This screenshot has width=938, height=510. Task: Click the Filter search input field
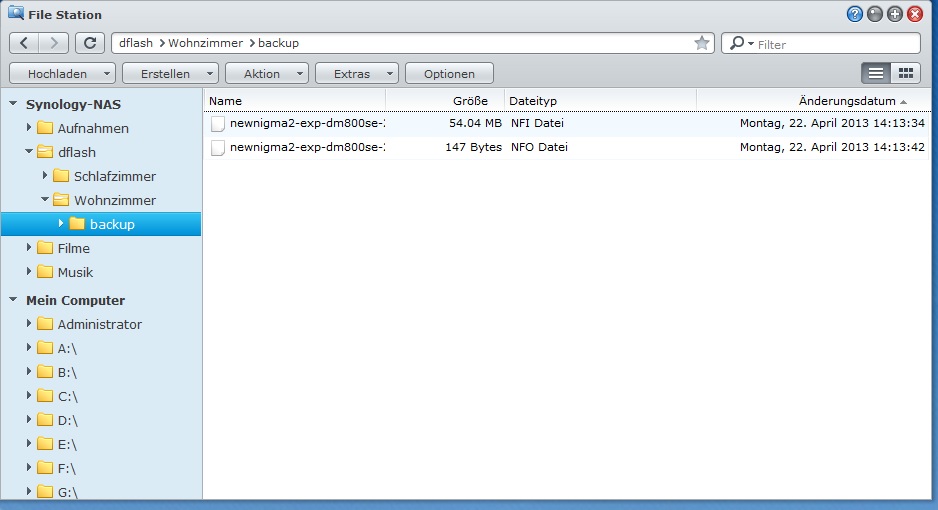835,44
